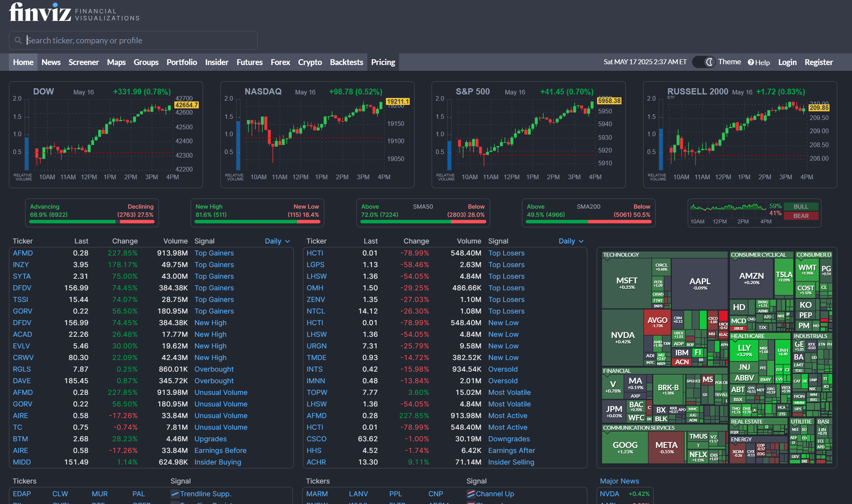The image size is (852, 504).
Task: Open the RUSSELL 2000 intraday chart
Action: click(x=740, y=135)
